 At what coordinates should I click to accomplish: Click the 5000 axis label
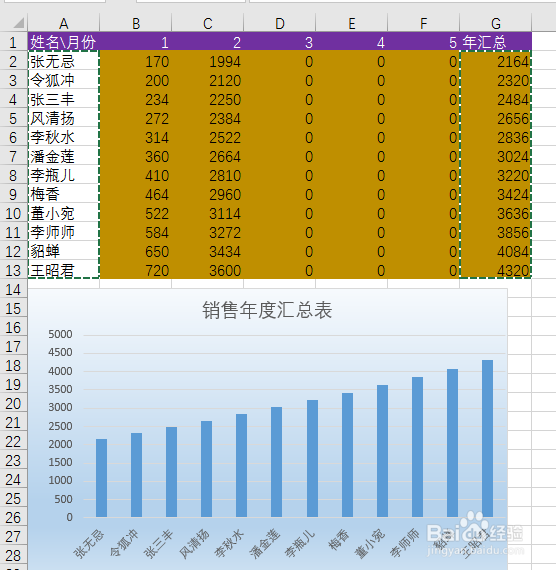tap(60, 334)
